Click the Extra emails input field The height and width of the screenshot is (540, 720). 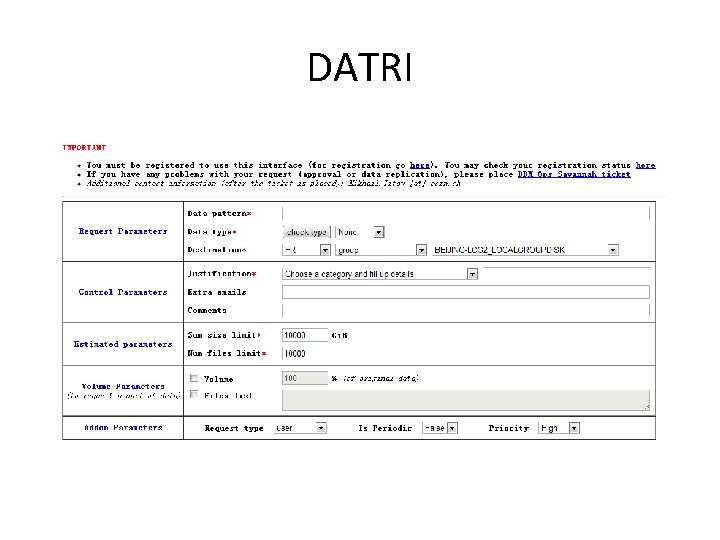pyautogui.click(x=466, y=292)
